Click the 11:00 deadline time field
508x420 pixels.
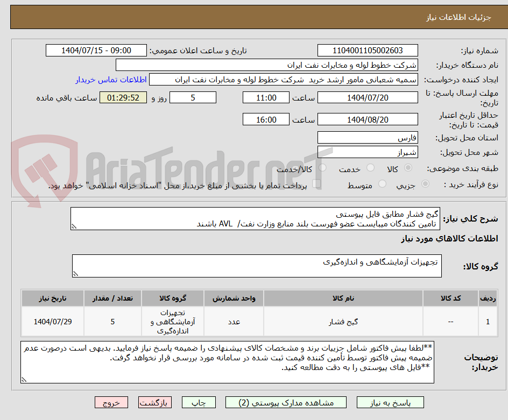(265, 97)
